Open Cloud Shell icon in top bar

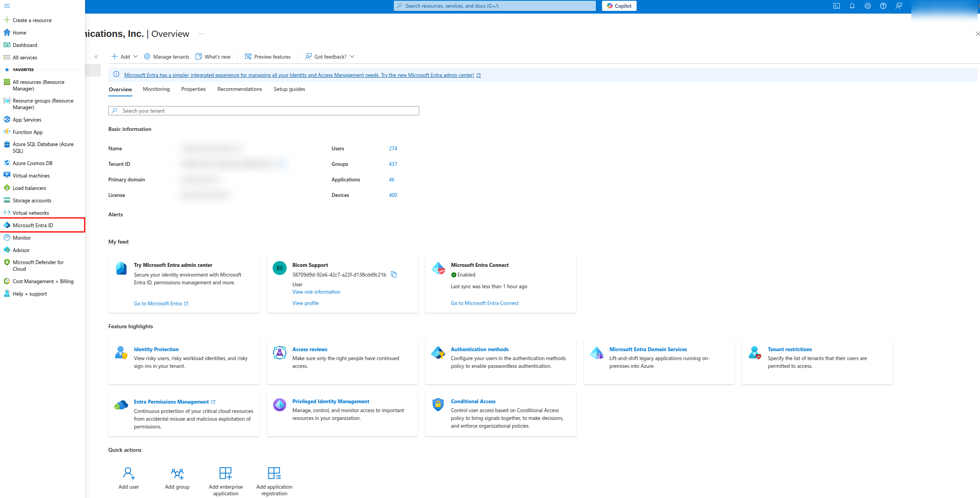pos(836,6)
